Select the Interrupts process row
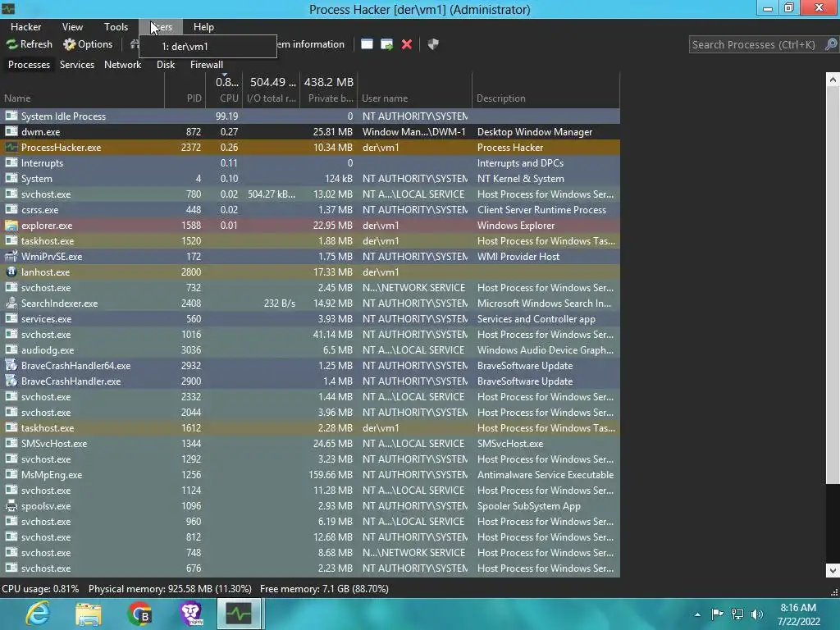This screenshot has width=840, height=630. click(x=309, y=163)
